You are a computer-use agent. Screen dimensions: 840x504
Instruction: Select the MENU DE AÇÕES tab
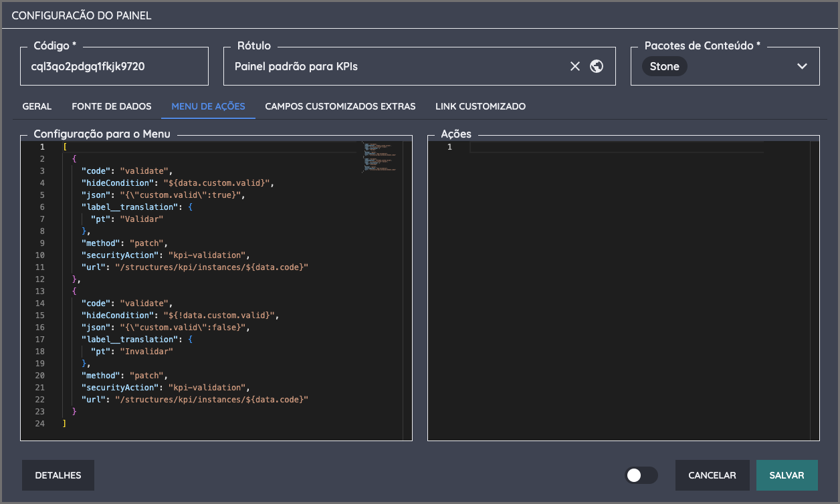pyautogui.click(x=208, y=106)
